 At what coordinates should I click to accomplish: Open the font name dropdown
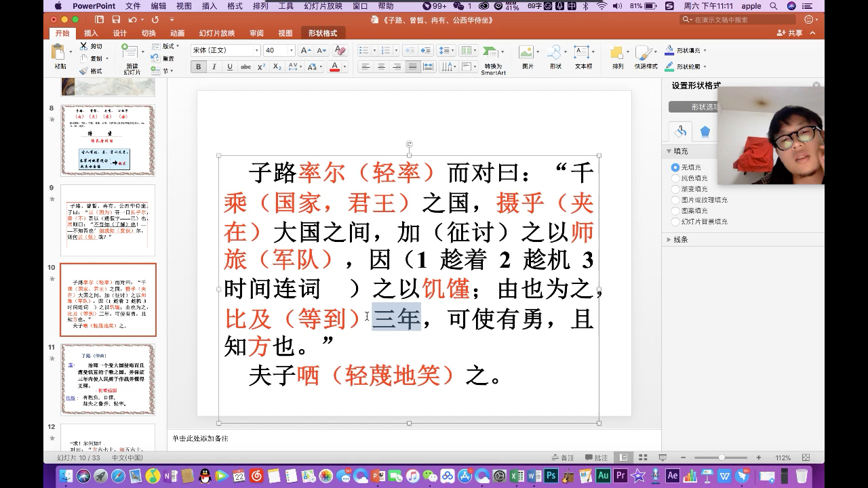(x=258, y=50)
